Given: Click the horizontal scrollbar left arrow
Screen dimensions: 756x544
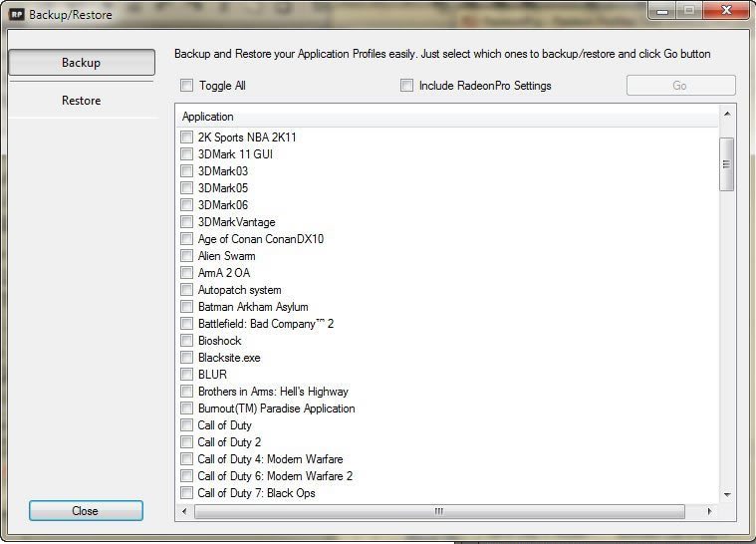Looking at the screenshot, I should point(184,511).
